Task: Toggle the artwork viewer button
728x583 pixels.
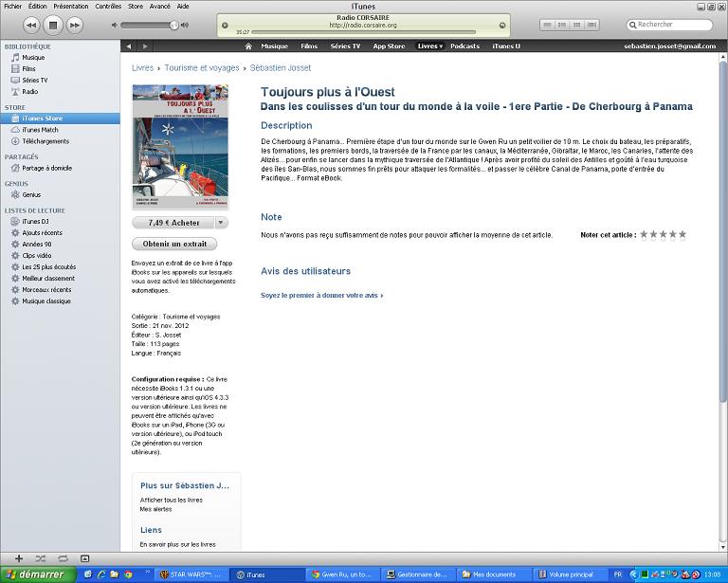Action: click(x=84, y=558)
